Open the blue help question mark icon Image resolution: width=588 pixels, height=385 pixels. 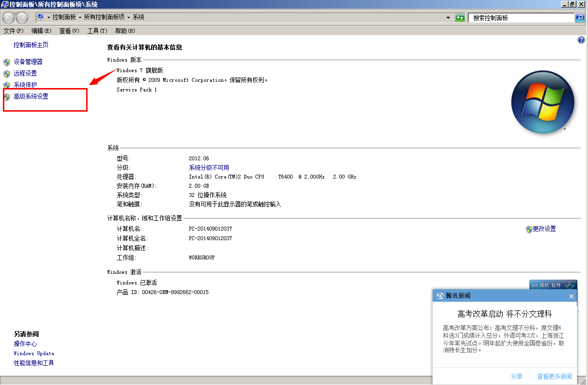click(x=581, y=40)
